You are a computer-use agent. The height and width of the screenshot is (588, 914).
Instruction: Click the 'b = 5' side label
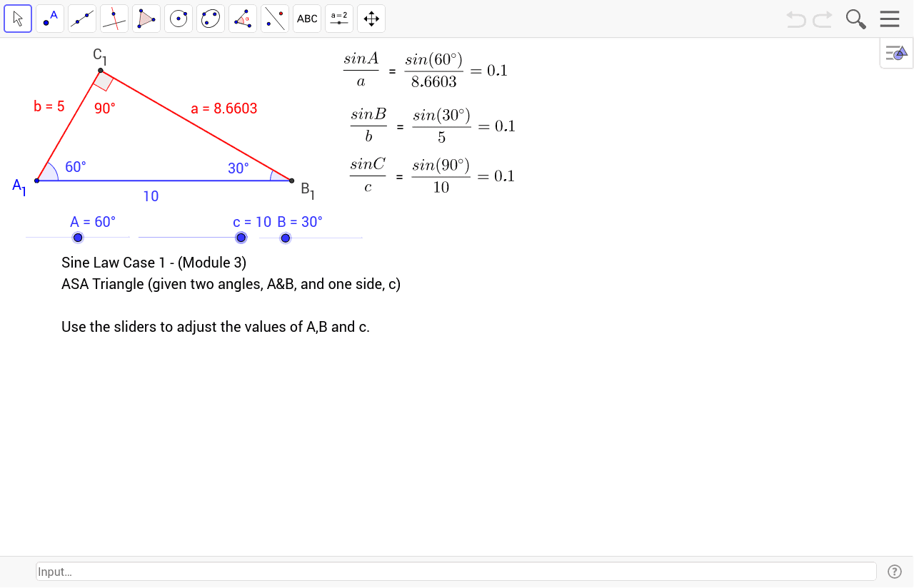49,106
